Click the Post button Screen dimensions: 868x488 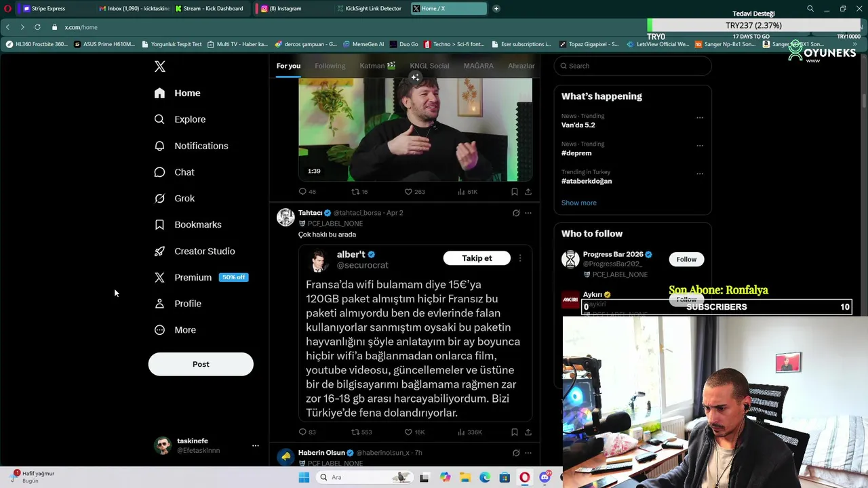click(201, 364)
